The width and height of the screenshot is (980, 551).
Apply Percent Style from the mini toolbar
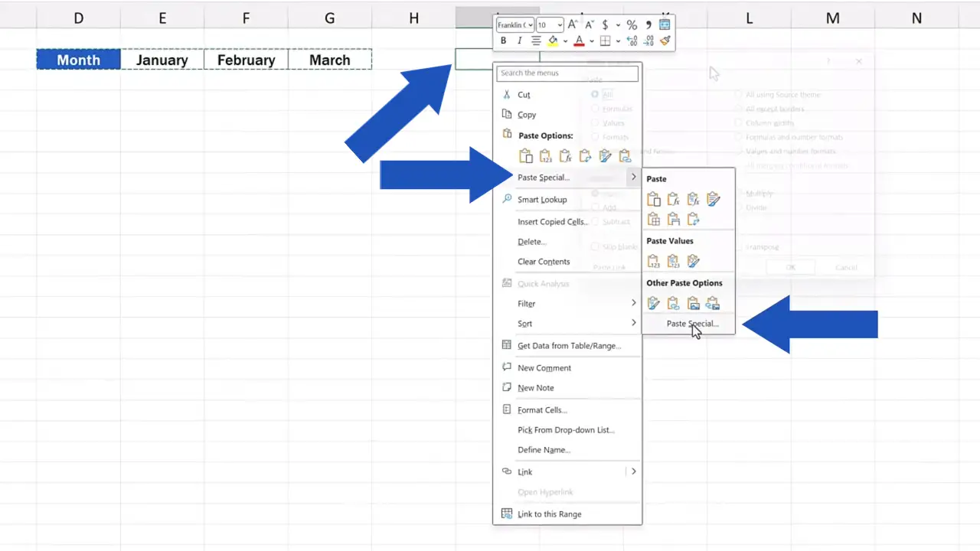click(632, 24)
